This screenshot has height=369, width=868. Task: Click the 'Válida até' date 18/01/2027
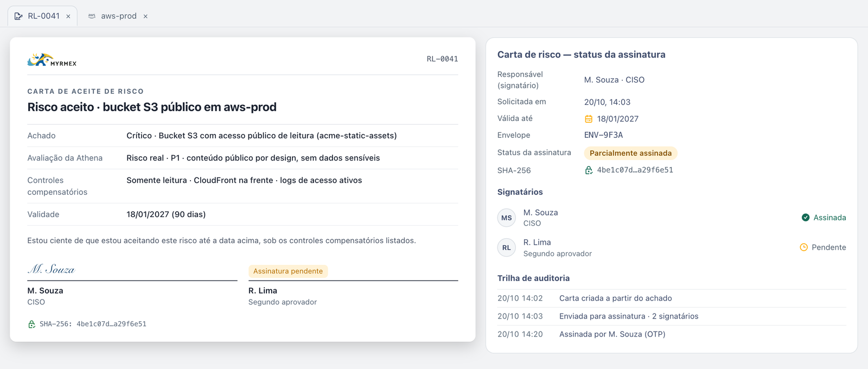click(x=618, y=119)
